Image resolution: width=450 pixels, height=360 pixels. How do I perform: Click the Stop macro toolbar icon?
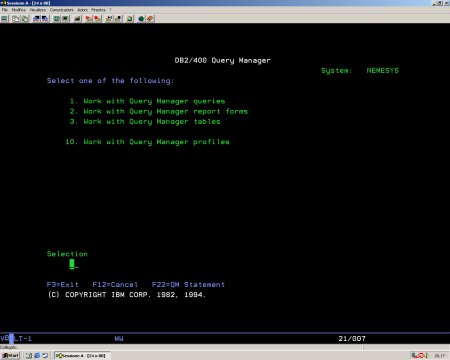tap(97, 19)
